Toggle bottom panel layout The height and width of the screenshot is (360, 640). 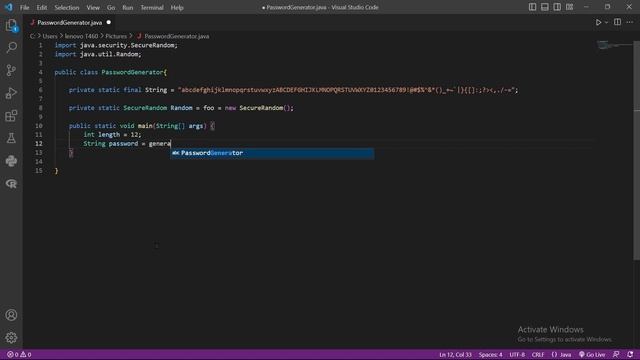coord(544,7)
